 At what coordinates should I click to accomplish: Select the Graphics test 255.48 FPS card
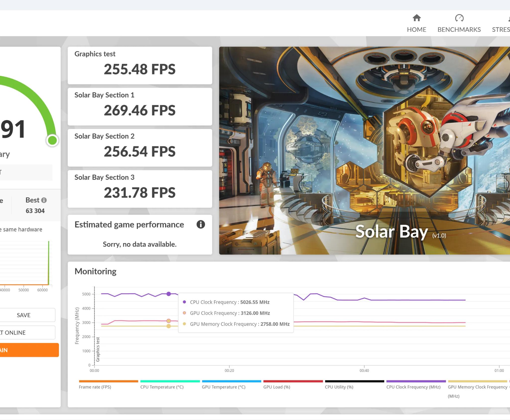tap(140, 65)
